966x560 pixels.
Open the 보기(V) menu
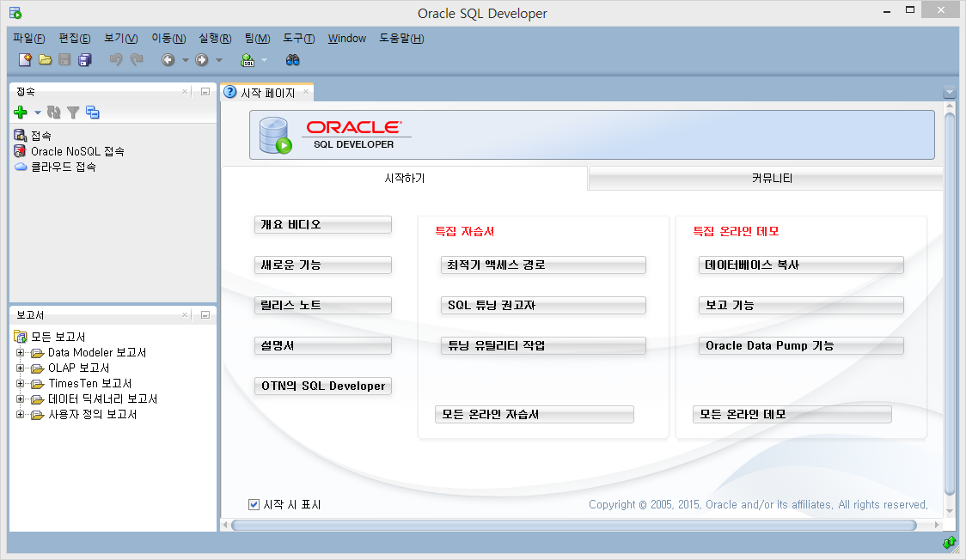[120, 38]
